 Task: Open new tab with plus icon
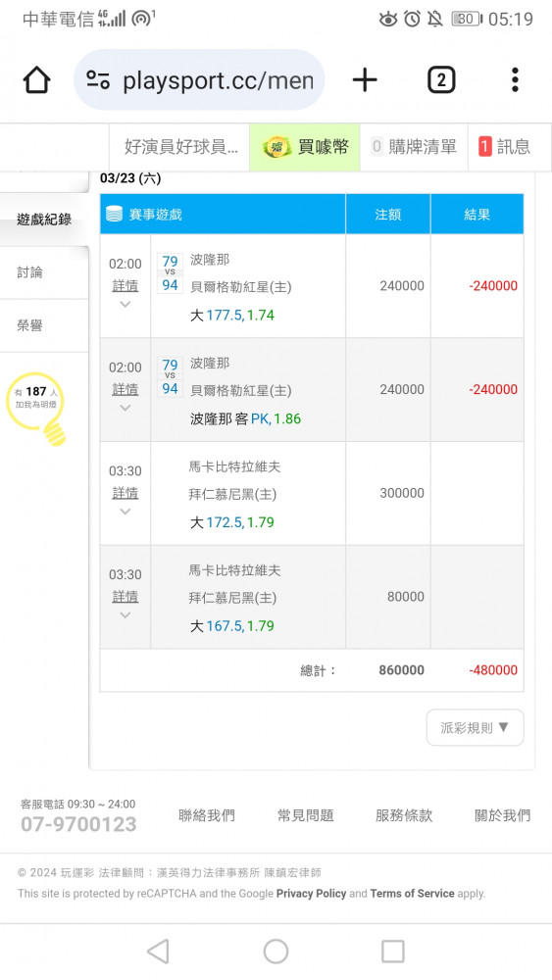[x=365, y=80]
